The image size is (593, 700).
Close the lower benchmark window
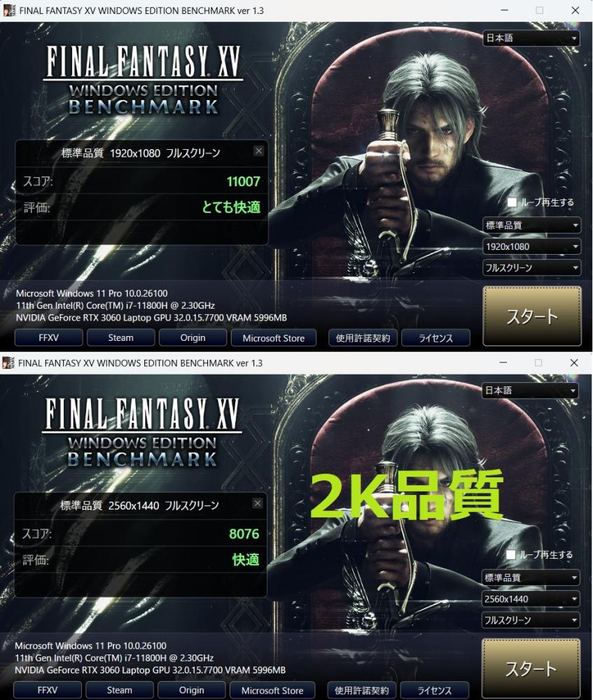click(x=574, y=363)
